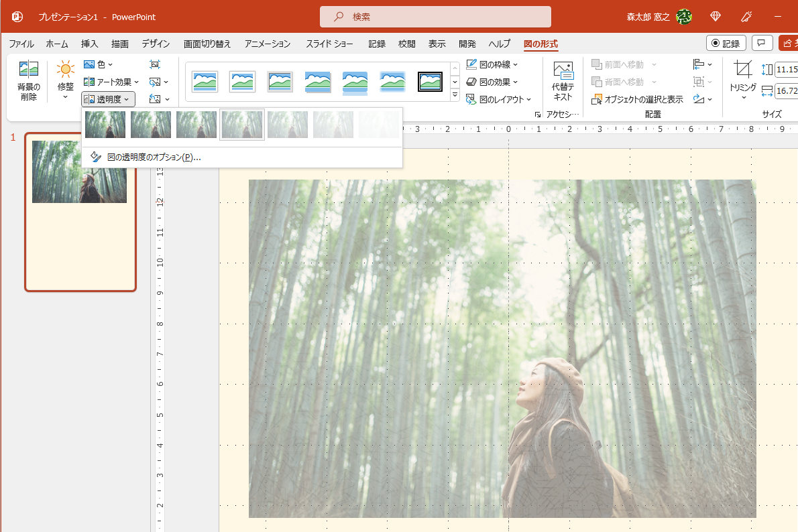The image size is (798, 532).
Task: Apply the third picture style with gray frame
Action: click(280, 81)
